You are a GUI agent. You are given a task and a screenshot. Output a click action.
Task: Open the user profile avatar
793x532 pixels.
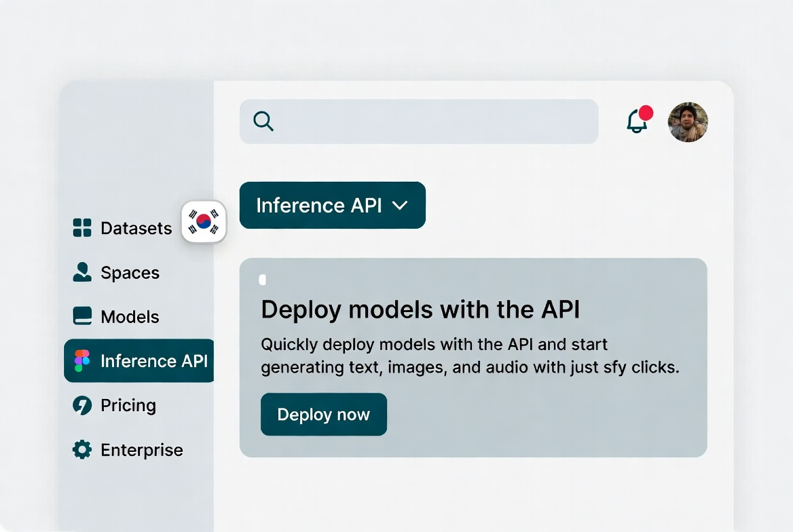click(688, 122)
